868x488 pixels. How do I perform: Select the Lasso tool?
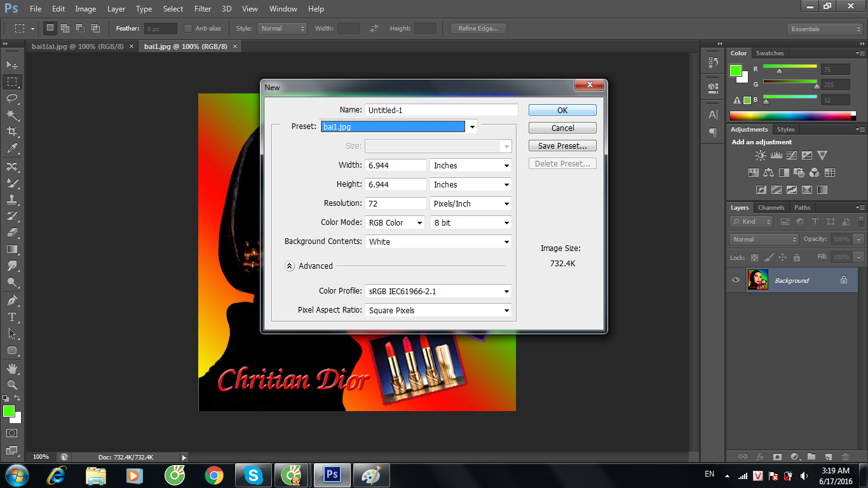(x=12, y=98)
